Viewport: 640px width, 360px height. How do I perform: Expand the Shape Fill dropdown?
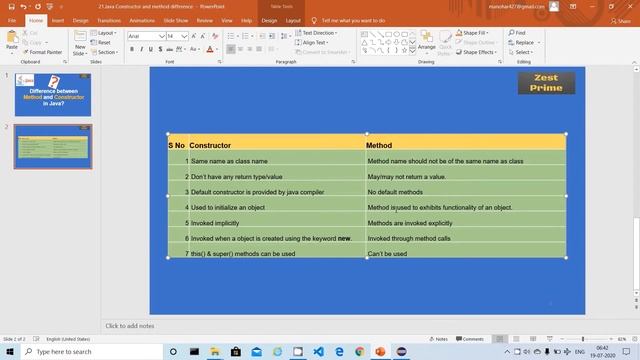click(472, 33)
